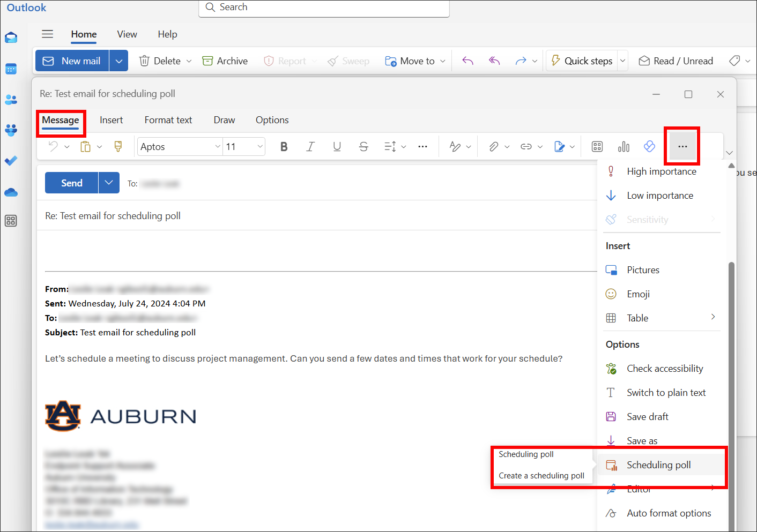Toggle the hamburger navigation menu
The width and height of the screenshot is (757, 532).
coord(48,34)
